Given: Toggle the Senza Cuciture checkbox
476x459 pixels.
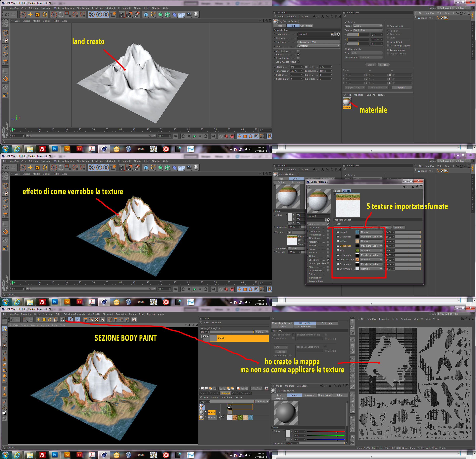Looking at the screenshot, I should coord(299,58).
